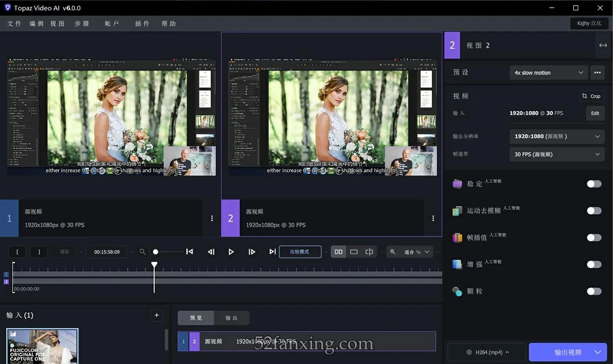This screenshot has height=364, width=613.
Task: Step back one frame
Action: pos(210,252)
